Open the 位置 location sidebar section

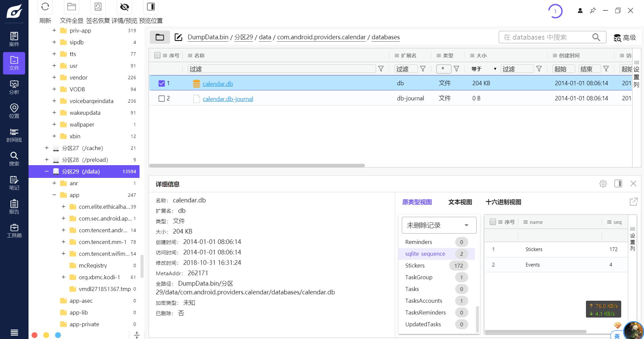pos(14,111)
